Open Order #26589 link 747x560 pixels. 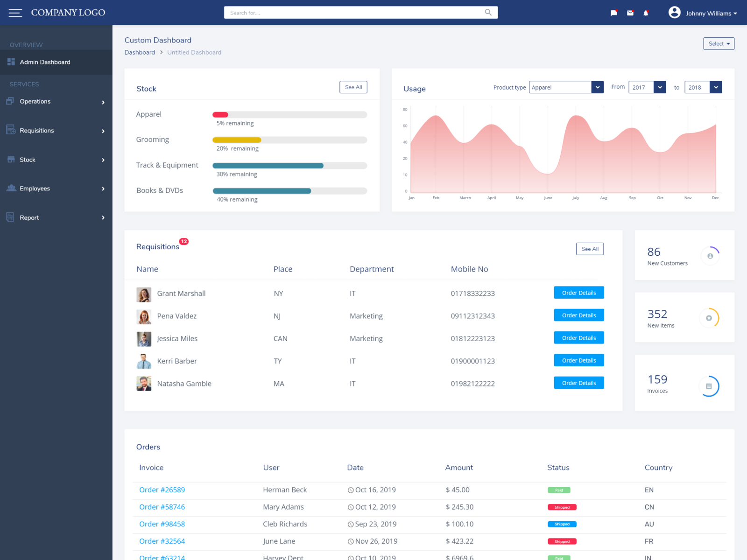click(x=162, y=490)
